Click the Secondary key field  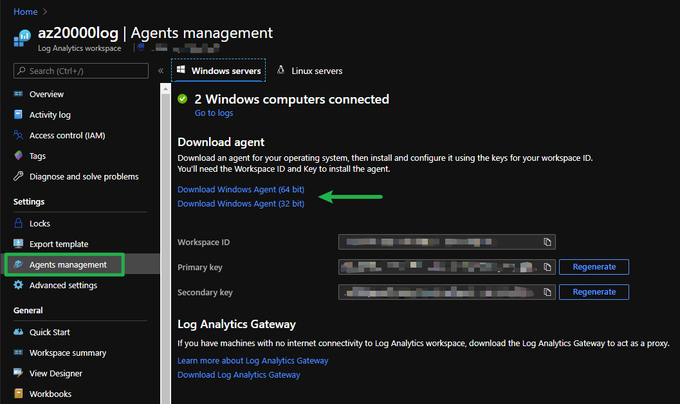pyautogui.click(x=447, y=292)
